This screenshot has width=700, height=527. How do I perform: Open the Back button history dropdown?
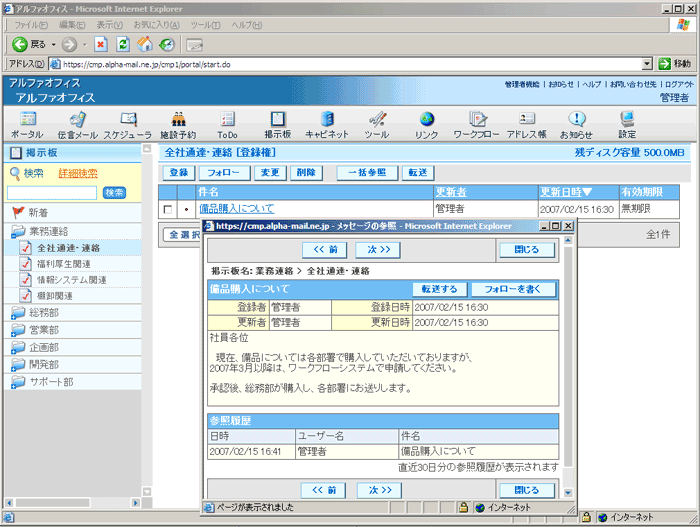(x=53, y=45)
